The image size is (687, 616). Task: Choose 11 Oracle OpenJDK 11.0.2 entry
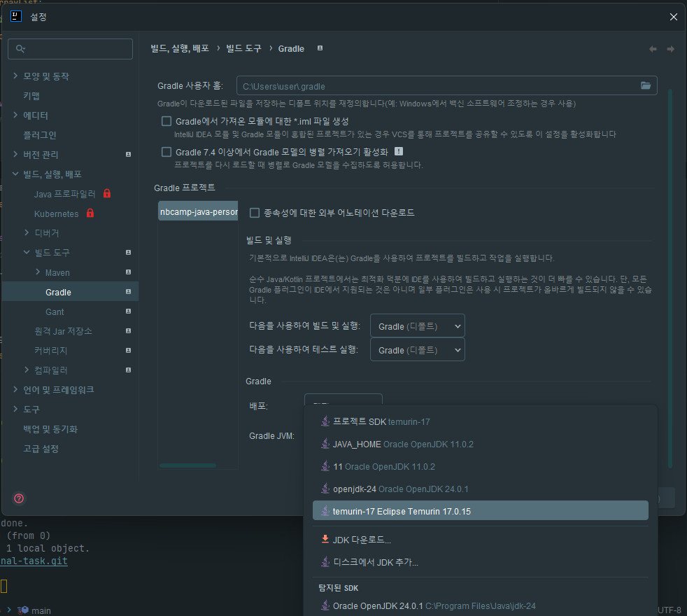click(x=480, y=466)
